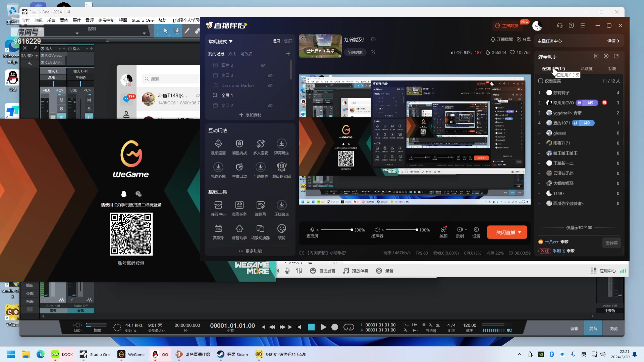Open 视频连麦 video link feature
The width and height of the screenshot is (644, 362).
point(218,147)
